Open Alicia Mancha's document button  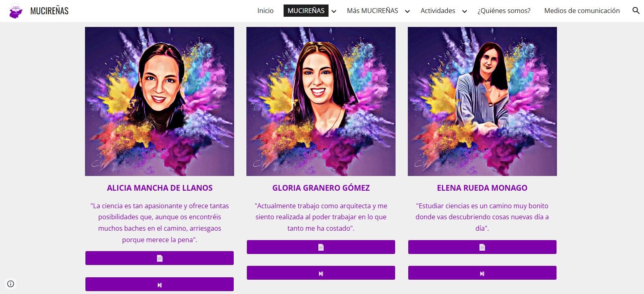click(x=159, y=258)
